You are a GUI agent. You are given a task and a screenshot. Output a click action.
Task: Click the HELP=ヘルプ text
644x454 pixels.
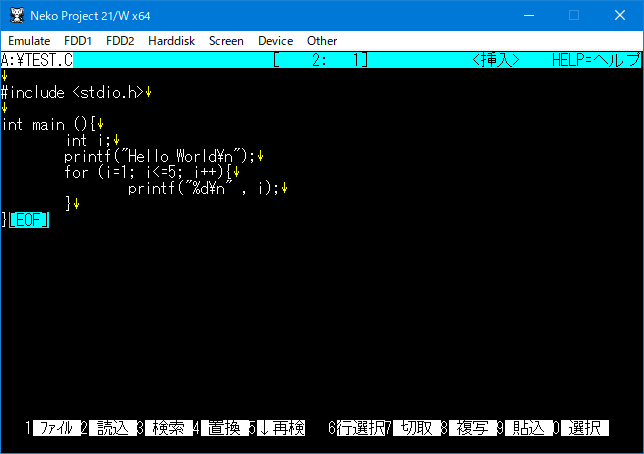point(596,60)
